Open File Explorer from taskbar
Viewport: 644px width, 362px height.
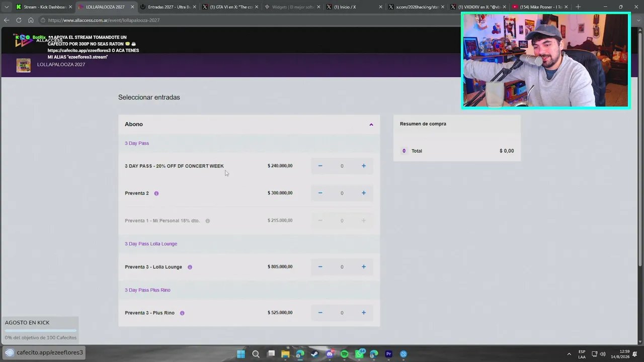(285, 354)
